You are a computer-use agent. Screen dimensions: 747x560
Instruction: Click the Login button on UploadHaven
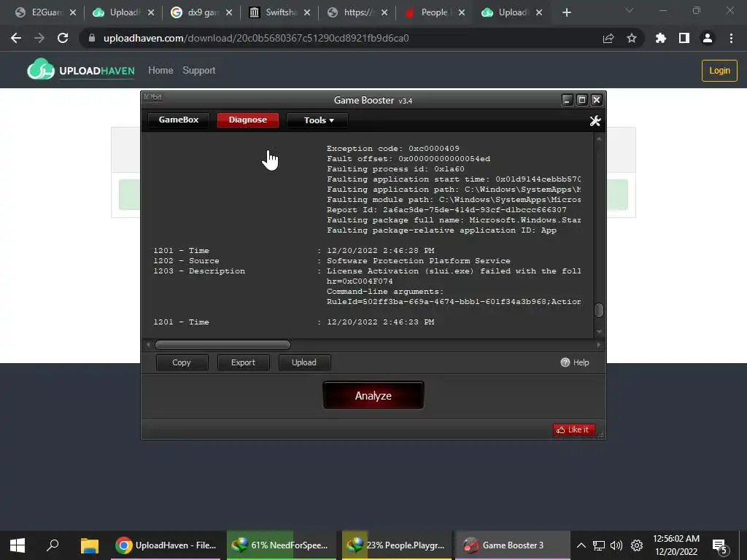click(x=719, y=71)
